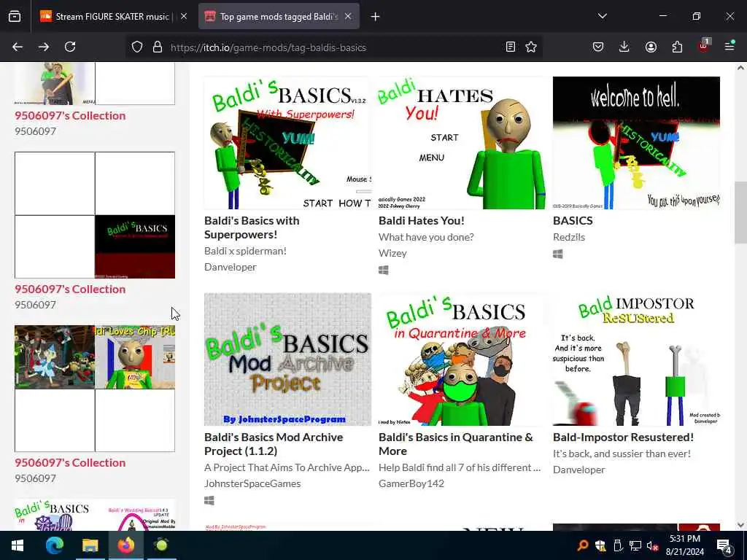Open green apple app in taskbar

pos(161,545)
